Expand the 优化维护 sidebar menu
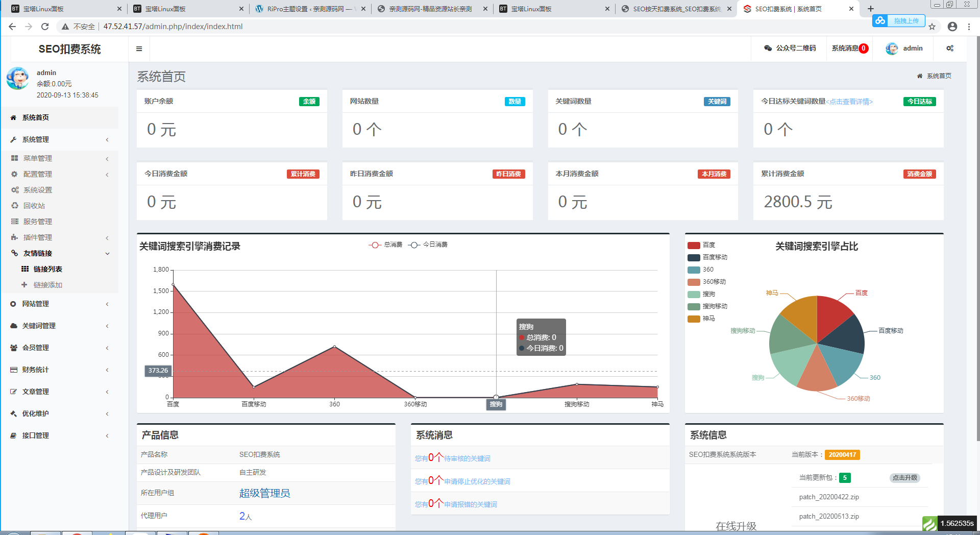980x535 pixels. pos(59,414)
